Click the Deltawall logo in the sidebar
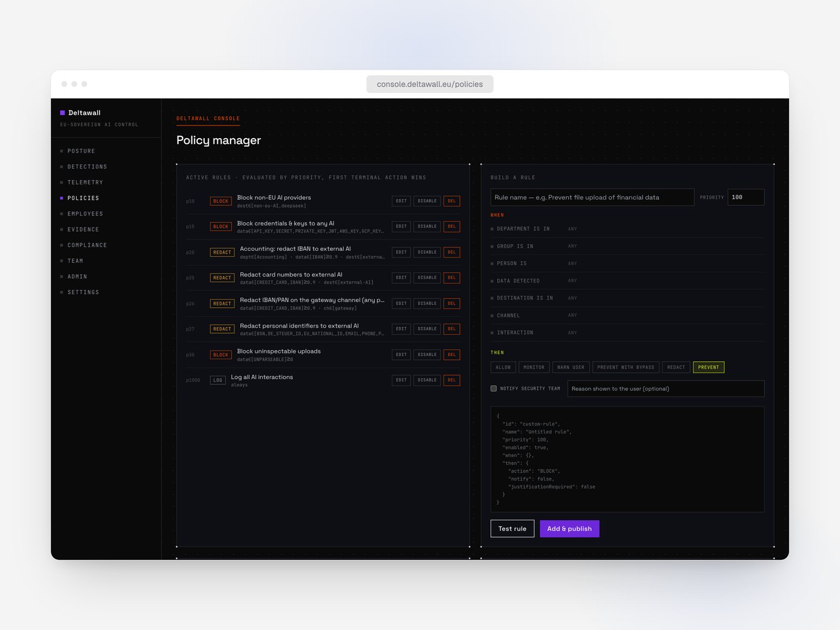Viewport: 840px width, 630px height. pyautogui.click(x=80, y=113)
